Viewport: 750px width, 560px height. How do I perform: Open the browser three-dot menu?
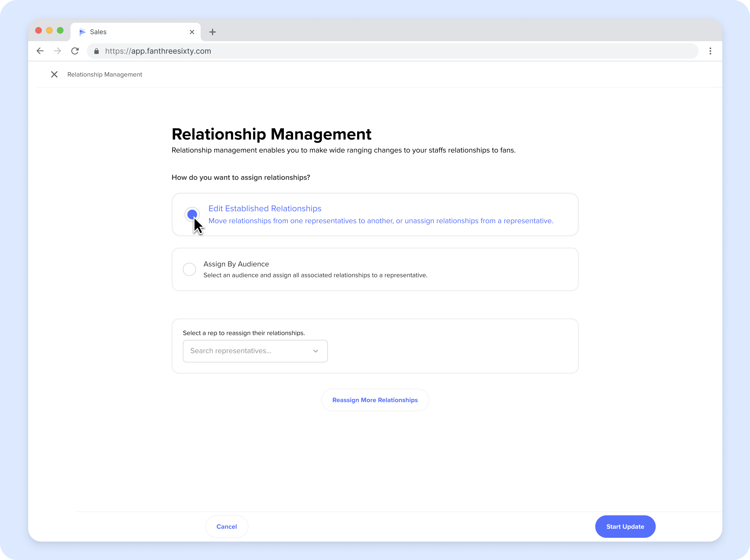click(x=710, y=51)
